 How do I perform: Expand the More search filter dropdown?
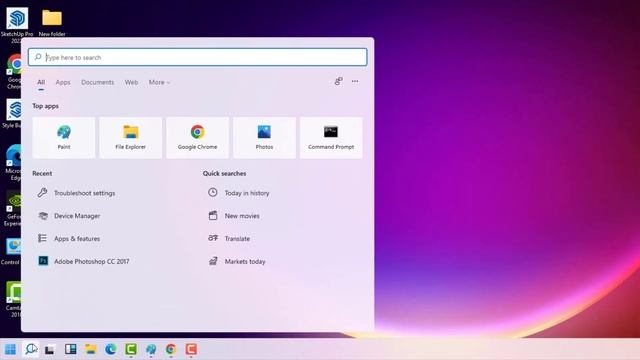coord(159,82)
